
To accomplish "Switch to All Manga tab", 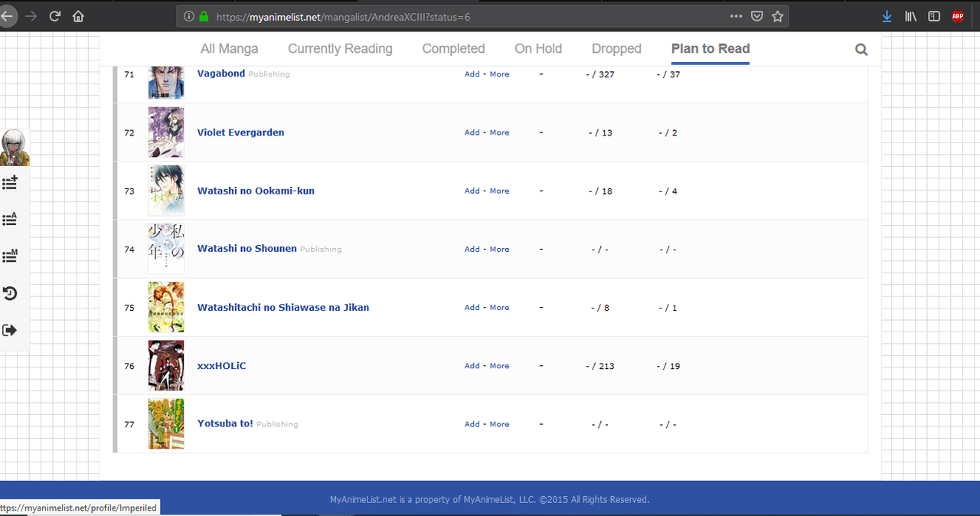I will [230, 49].
